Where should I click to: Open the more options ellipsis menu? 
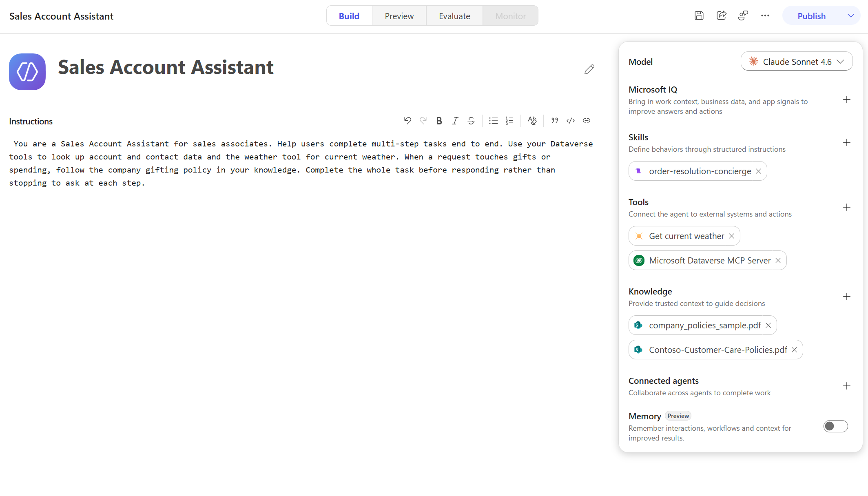point(765,16)
